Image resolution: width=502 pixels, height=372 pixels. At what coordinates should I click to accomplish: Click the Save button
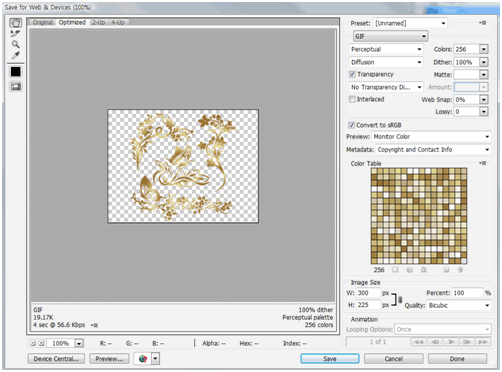tap(330, 359)
